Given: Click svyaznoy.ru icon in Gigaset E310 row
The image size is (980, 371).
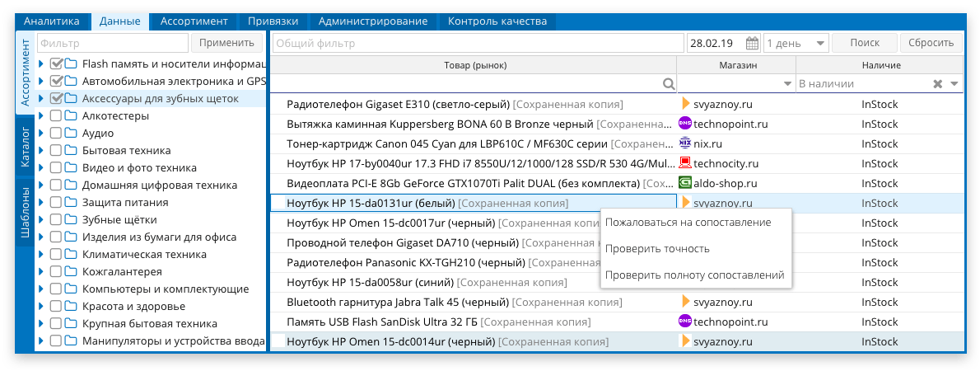Looking at the screenshot, I should [x=686, y=104].
